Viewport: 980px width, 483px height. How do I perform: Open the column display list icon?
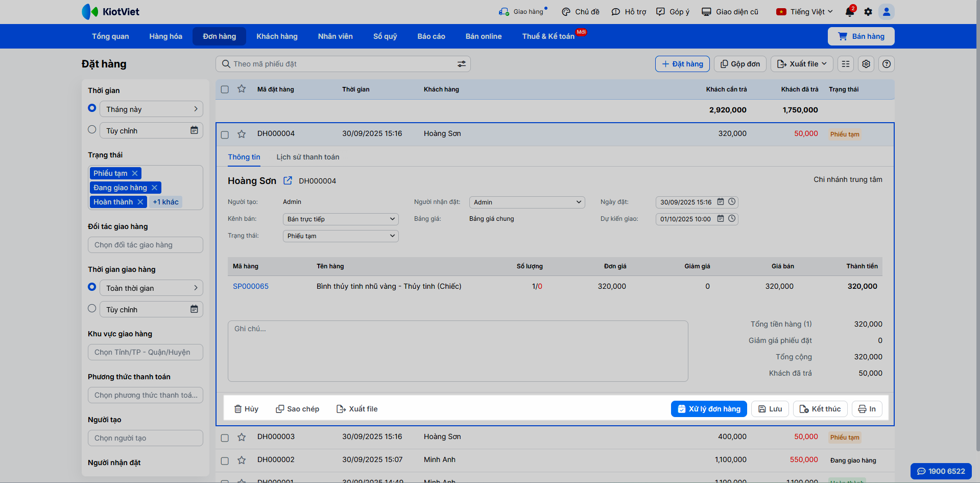pos(846,64)
